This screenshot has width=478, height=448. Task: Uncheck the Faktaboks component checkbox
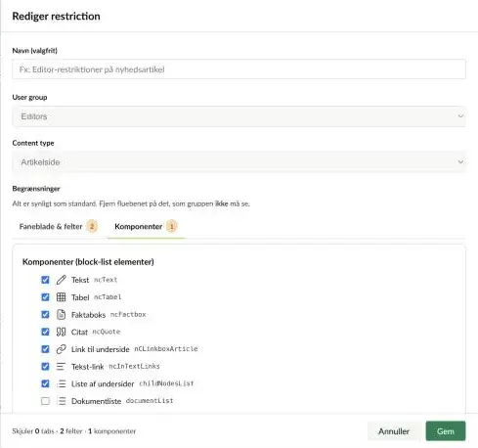click(45, 314)
